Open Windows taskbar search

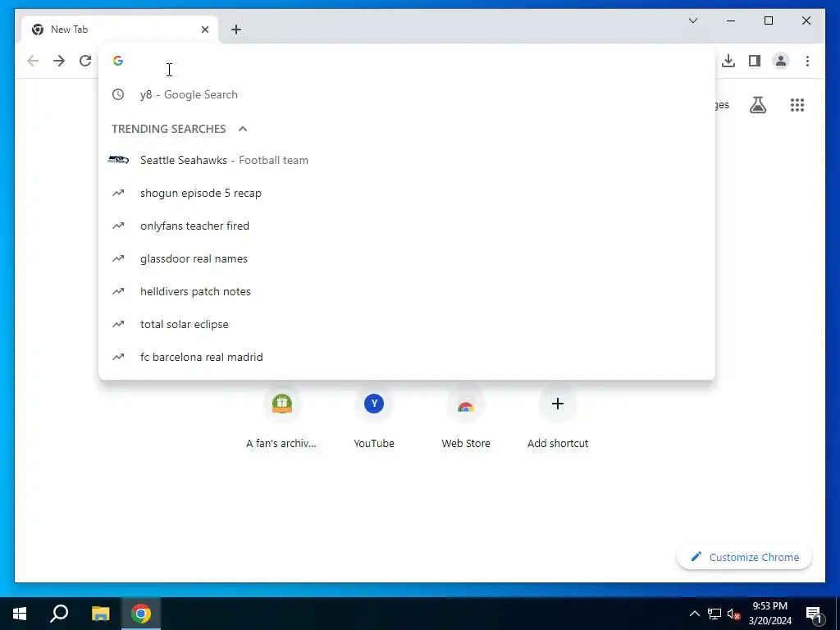59,614
